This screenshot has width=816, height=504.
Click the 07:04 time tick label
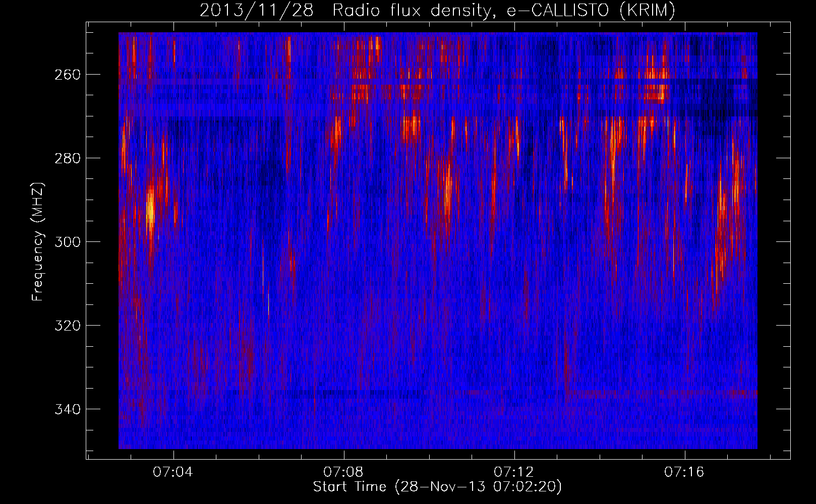(x=173, y=472)
